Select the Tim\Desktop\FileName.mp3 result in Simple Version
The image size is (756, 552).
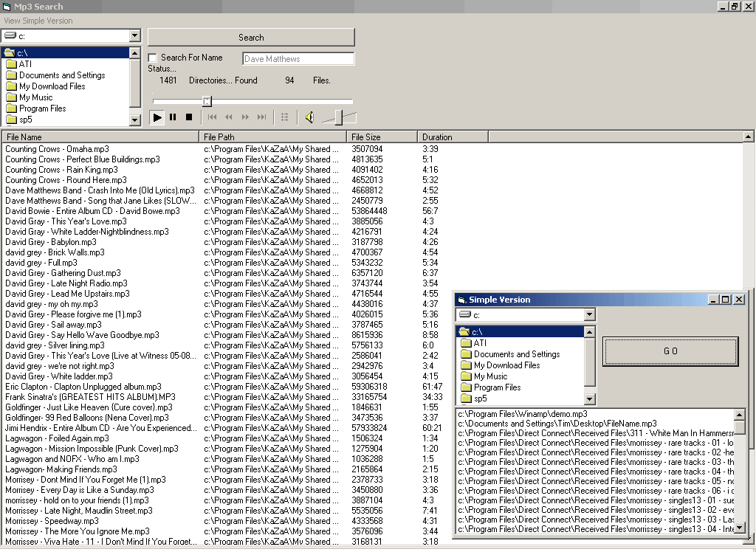click(x=557, y=424)
